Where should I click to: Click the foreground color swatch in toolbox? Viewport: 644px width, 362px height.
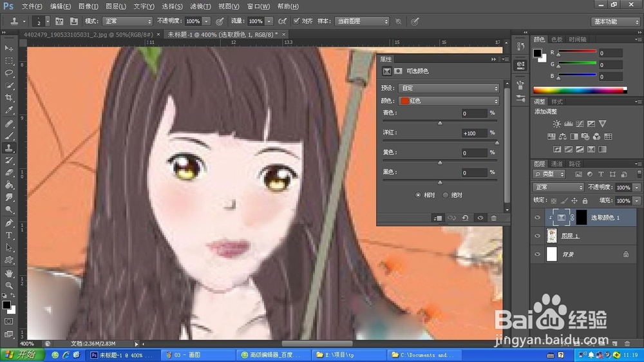(6, 305)
